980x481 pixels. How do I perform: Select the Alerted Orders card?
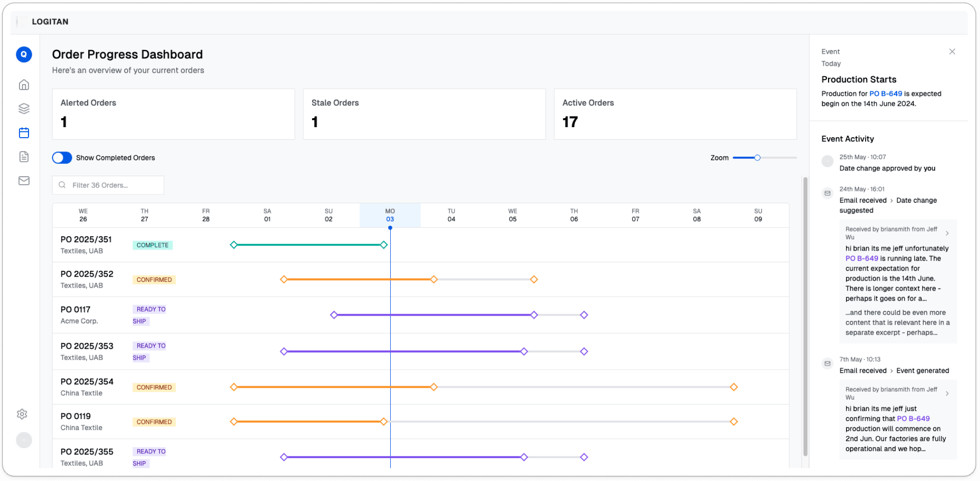(173, 114)
